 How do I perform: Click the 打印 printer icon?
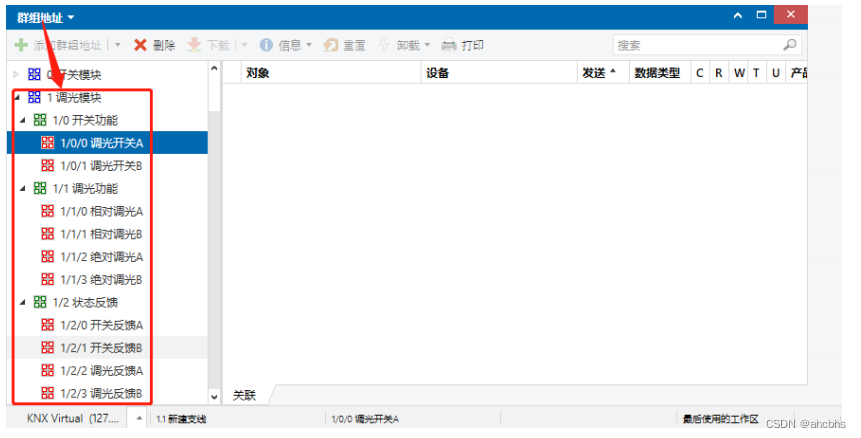coord(449,45)
